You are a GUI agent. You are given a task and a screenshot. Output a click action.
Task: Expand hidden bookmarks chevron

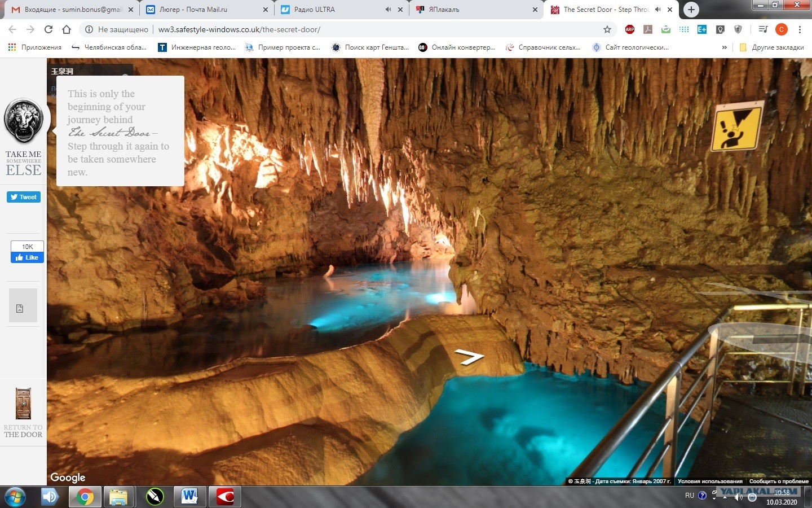tap(724, 47)
